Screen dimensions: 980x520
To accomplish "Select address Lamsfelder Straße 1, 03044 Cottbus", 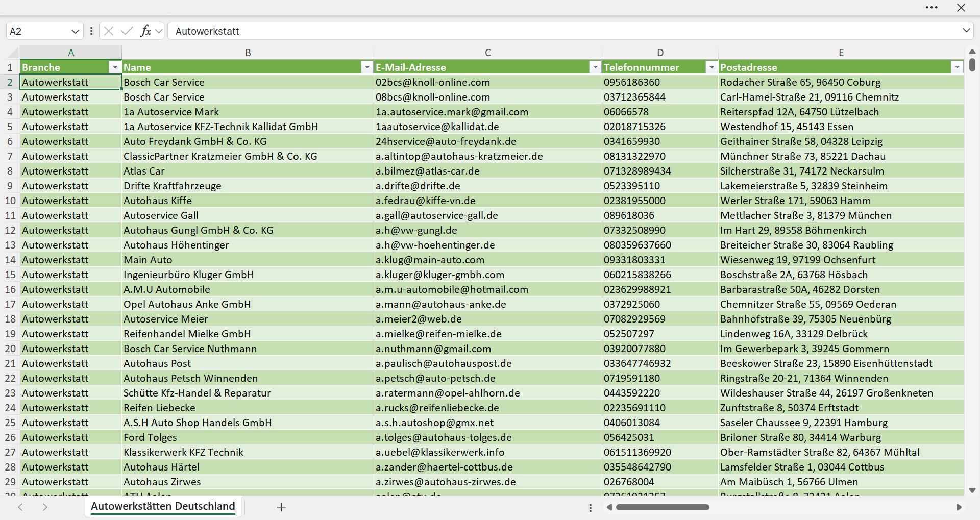I will pyautogui.click(x=841, y=467).
